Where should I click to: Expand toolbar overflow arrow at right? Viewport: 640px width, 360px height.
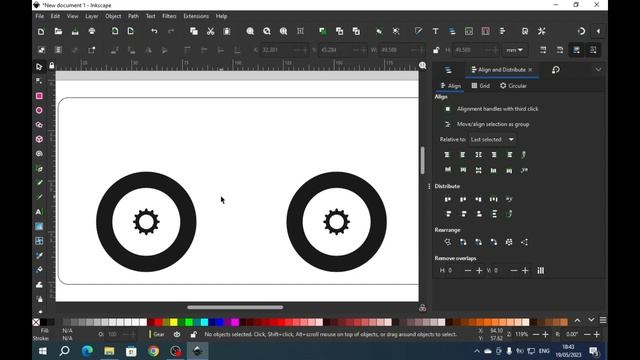point(598,31)
